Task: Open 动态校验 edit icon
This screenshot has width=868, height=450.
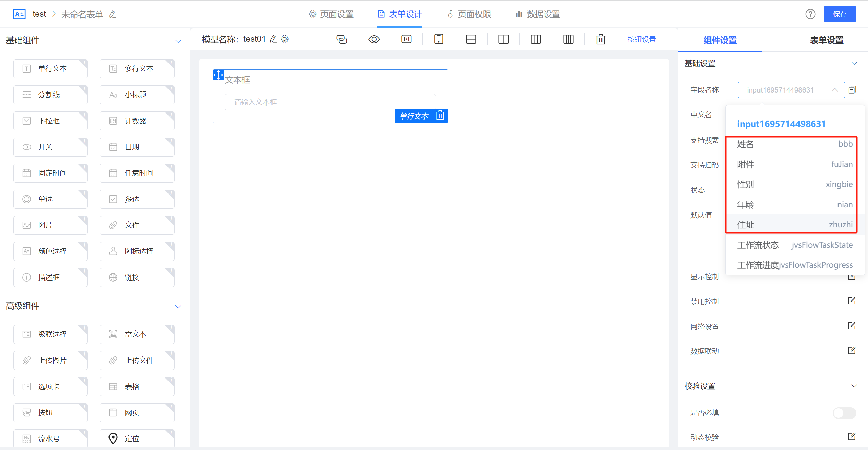Action: [852, 437]
